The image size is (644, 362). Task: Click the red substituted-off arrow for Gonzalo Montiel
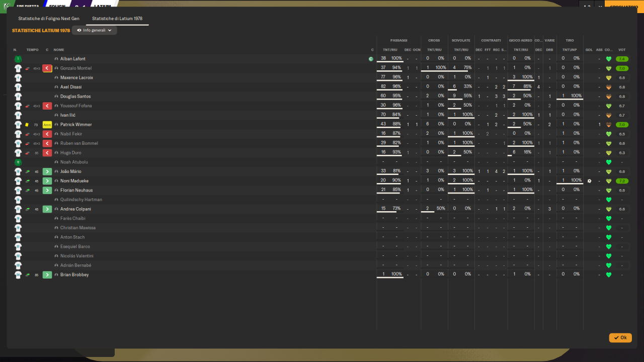pyautogui.click(x=47, y=68)
